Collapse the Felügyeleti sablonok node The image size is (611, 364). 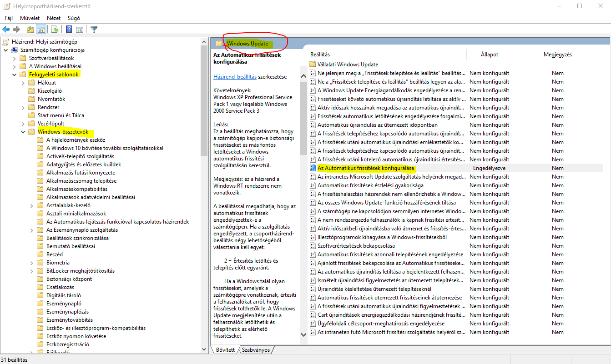[x=15, y=75]
